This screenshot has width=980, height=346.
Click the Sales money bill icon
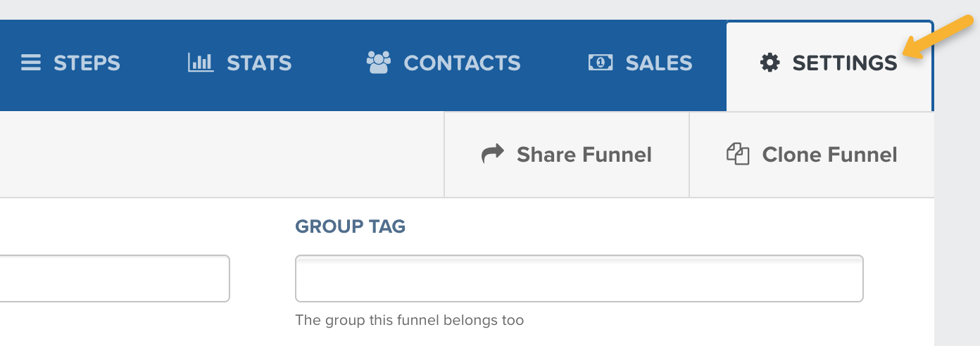click(x=601, y=63)
